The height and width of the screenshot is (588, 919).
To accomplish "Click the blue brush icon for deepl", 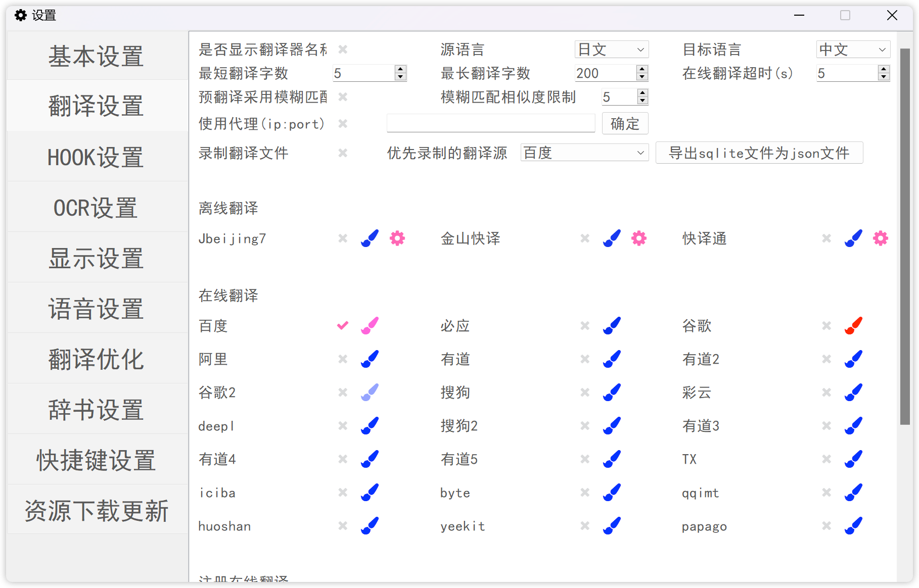I will click(370, 426).
